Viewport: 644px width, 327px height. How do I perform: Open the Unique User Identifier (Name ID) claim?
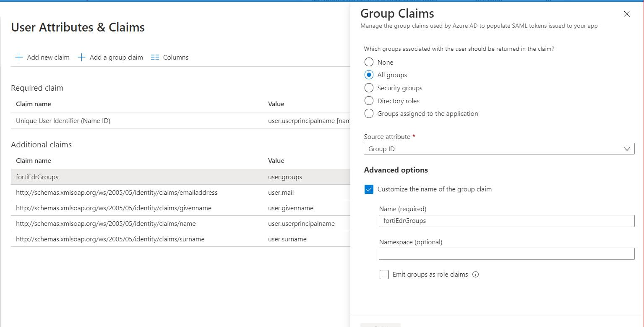(63, 121)
